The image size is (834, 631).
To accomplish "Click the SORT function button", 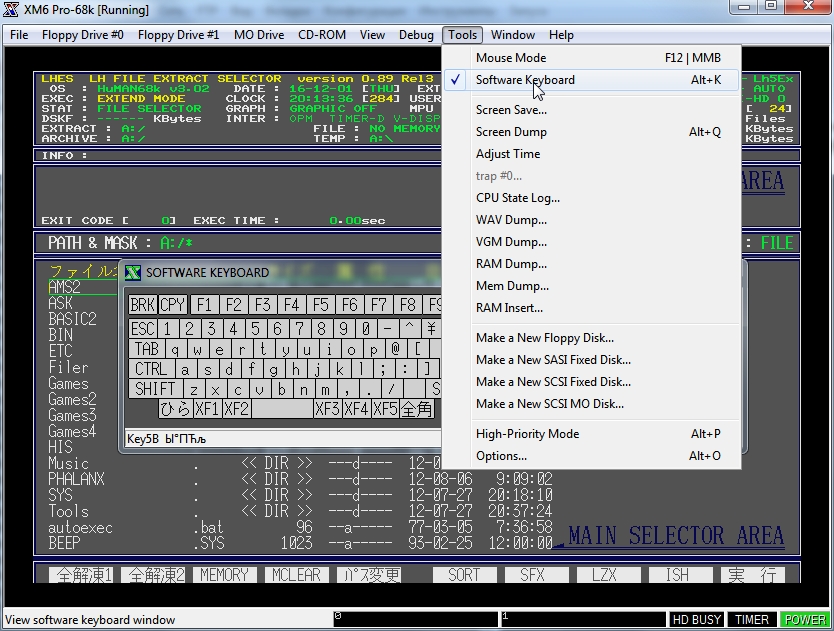I will tap(464, 575).
